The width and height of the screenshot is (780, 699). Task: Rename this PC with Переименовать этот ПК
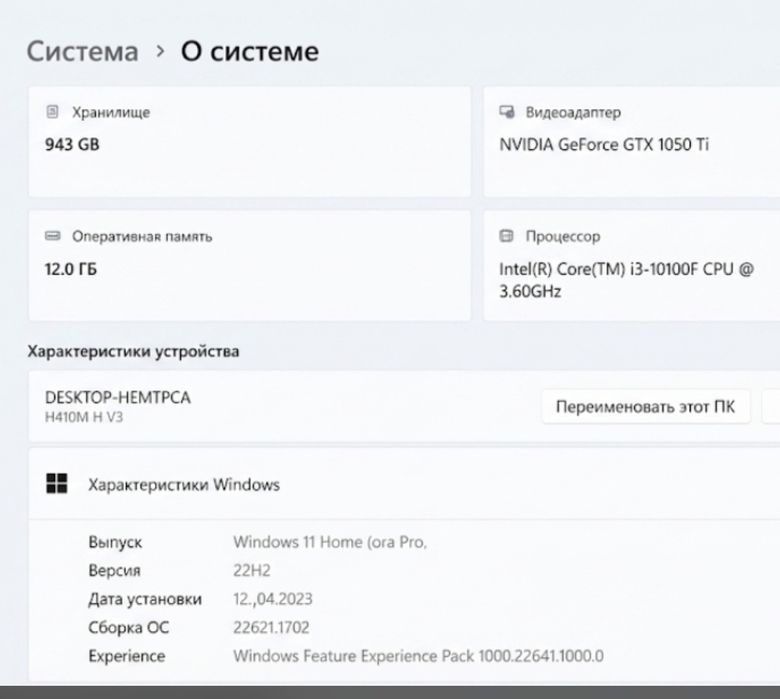click(x=645, y=407)
